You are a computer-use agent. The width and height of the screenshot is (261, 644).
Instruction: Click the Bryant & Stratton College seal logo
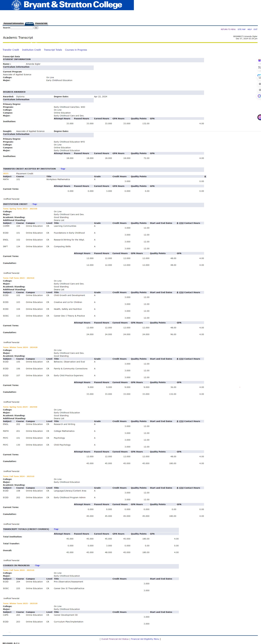tap(16, 5)
